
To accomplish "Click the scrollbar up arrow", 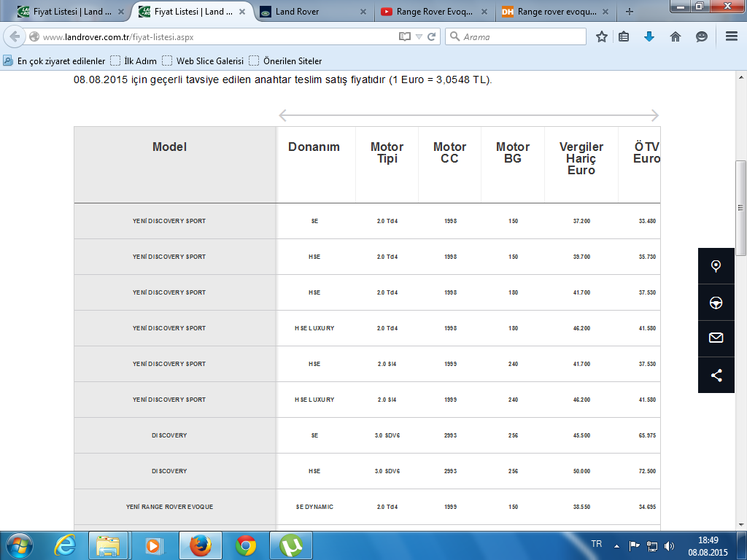I will (741, 77).
